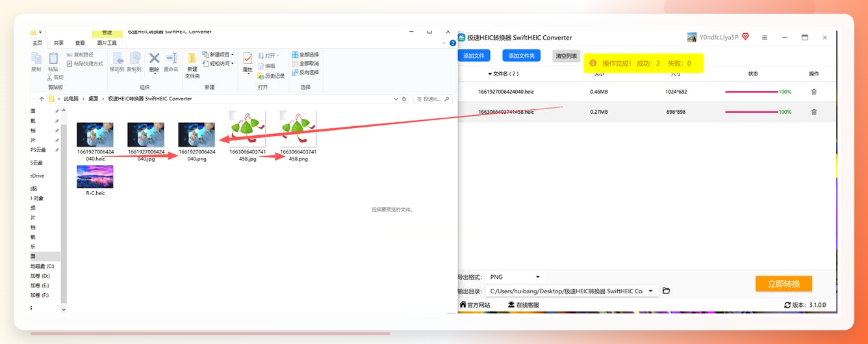Click the user avatar picture
This screenshot has height=344, width=868.
coord(692,38)
